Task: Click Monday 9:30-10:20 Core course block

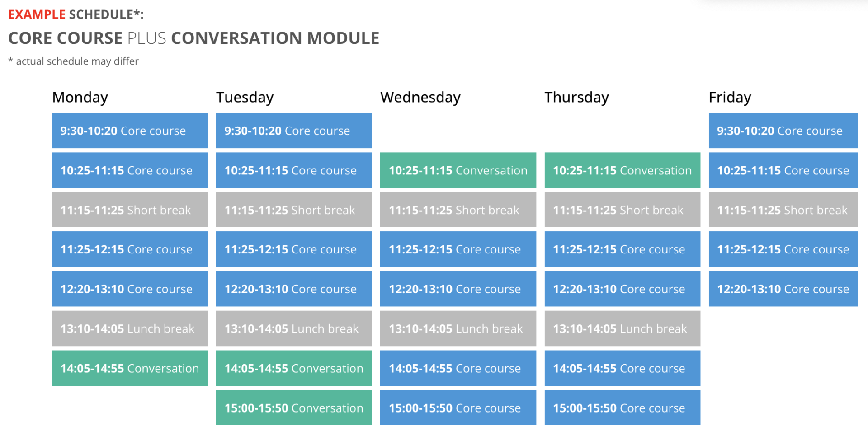Action: 129,131
